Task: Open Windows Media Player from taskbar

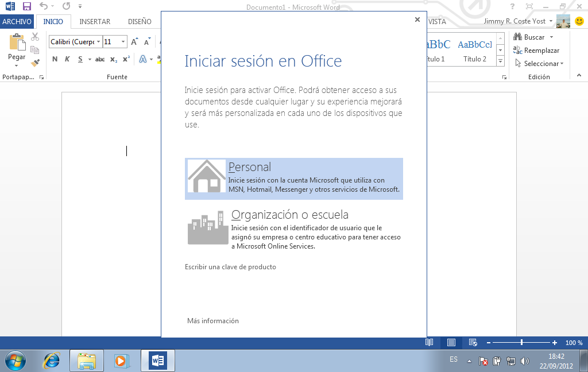Action: point(121,361)
